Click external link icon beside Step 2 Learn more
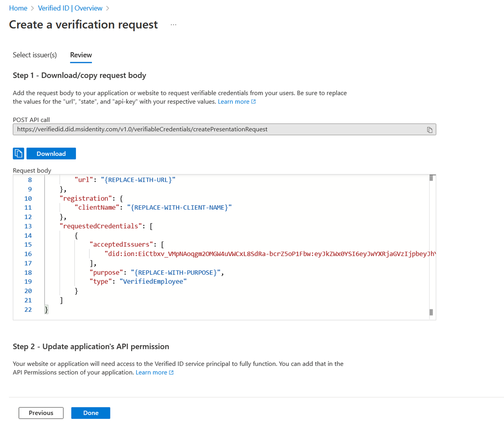The height and width of the screenshot is (429, 504). pos(171,373)
